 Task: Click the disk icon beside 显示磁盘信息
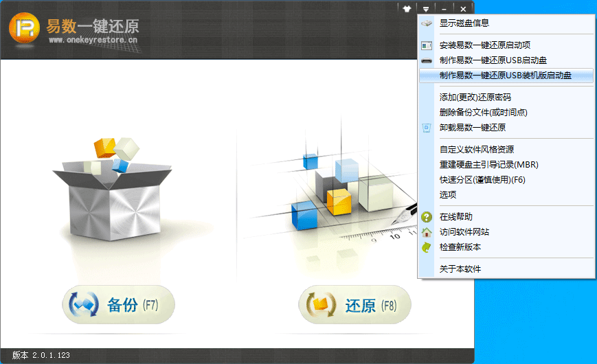427,23
